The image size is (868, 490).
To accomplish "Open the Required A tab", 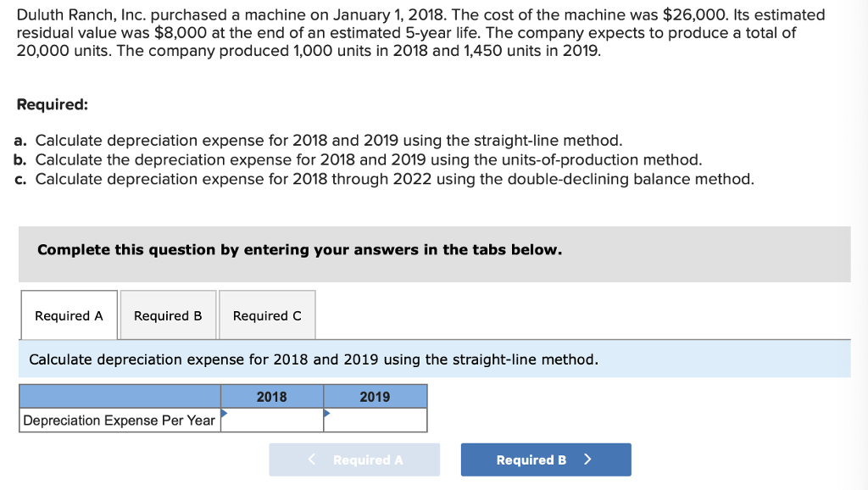I will 69,315.
